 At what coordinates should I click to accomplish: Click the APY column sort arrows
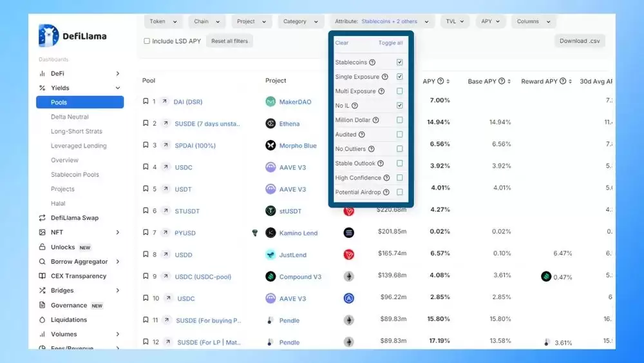point(448,81)
